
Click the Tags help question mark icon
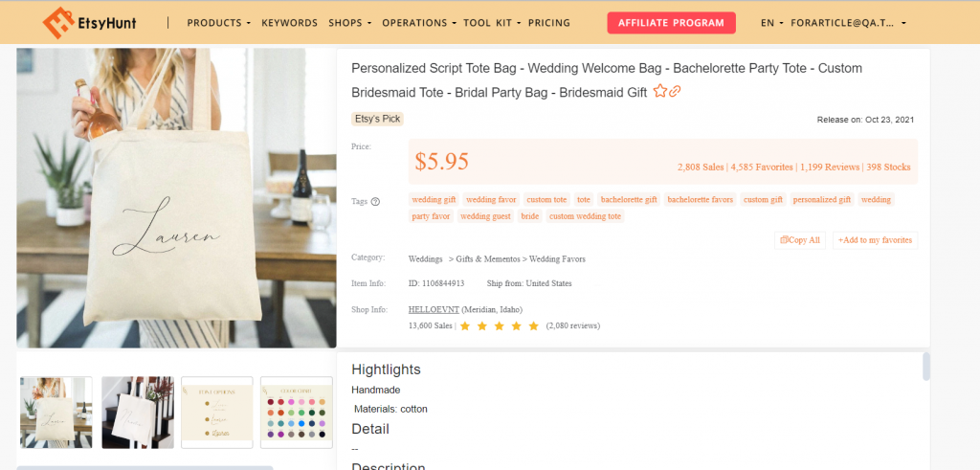(375, 202)
